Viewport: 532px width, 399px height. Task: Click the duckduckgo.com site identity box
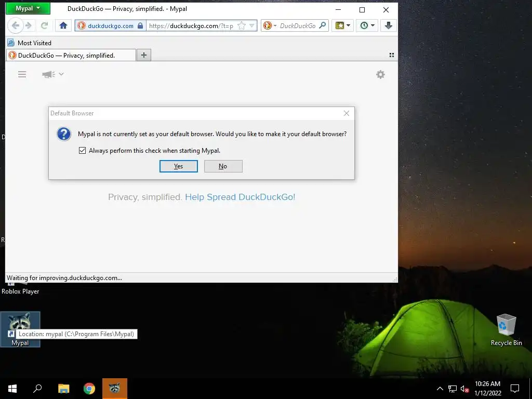pos(110,26)
